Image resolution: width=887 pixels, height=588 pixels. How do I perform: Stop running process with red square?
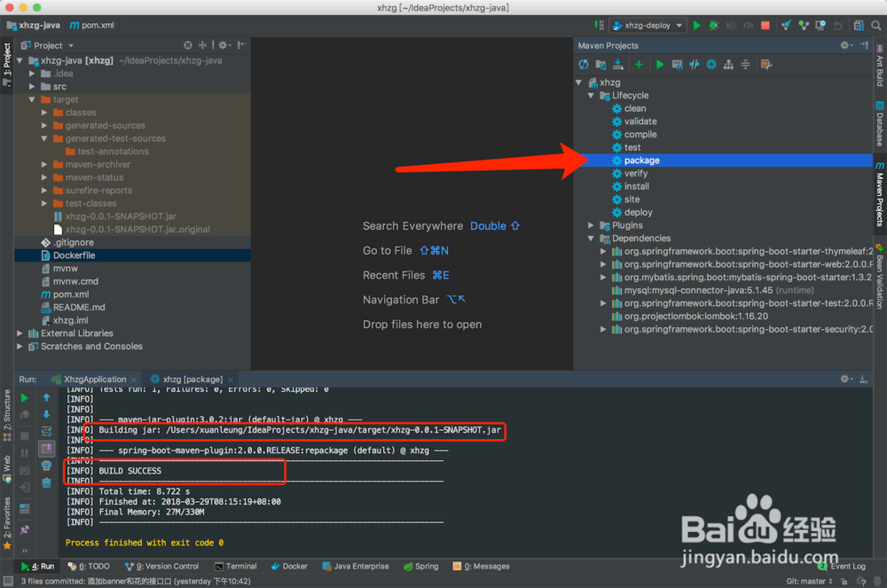[765, 26]
